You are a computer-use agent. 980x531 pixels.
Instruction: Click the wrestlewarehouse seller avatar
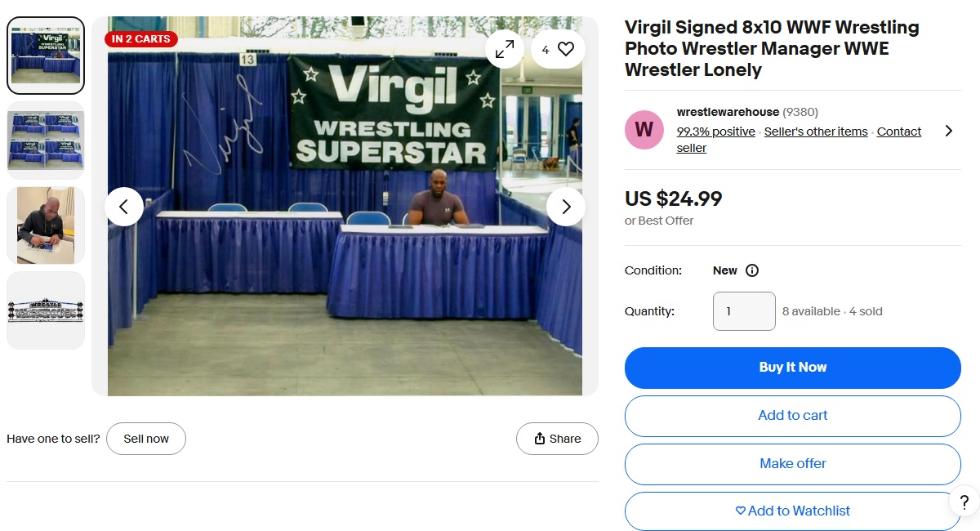(644, 130)
